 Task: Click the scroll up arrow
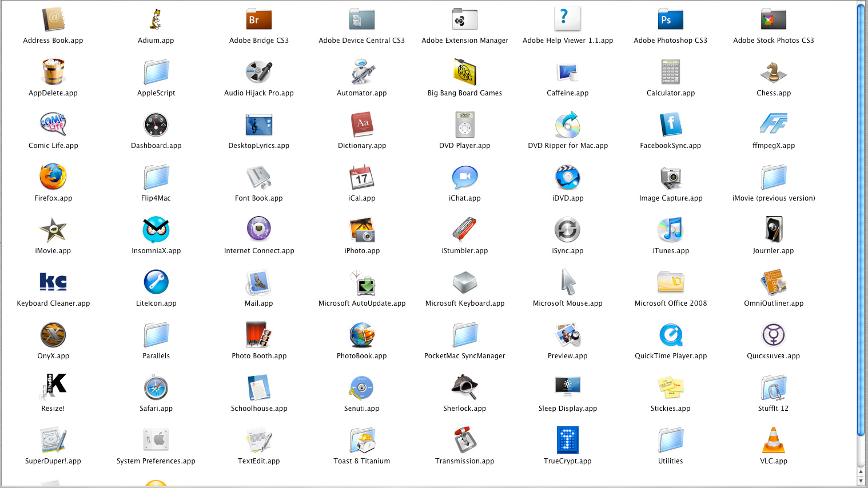tap(861, 472)
